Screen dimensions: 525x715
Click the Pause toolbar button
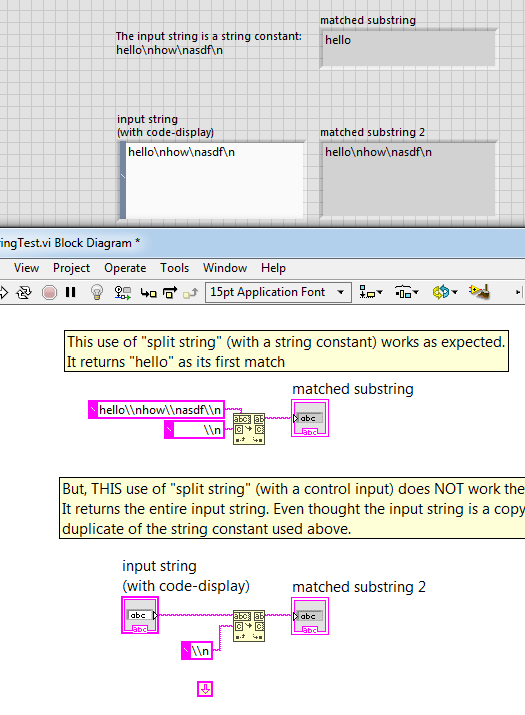click(x=71, y=292)
